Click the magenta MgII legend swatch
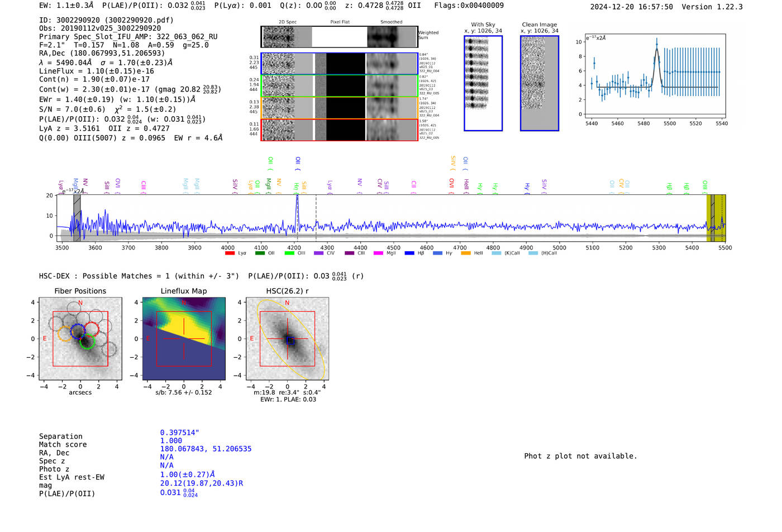 379,253
